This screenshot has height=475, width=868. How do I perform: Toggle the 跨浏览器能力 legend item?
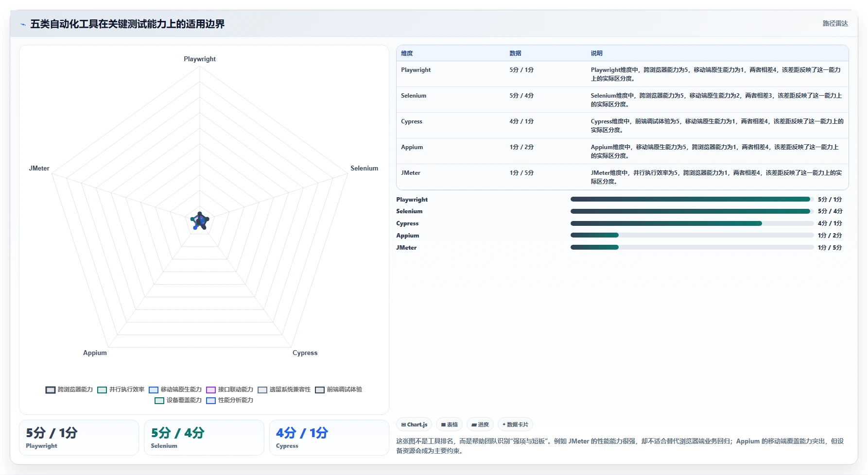(x=69, y=390)
